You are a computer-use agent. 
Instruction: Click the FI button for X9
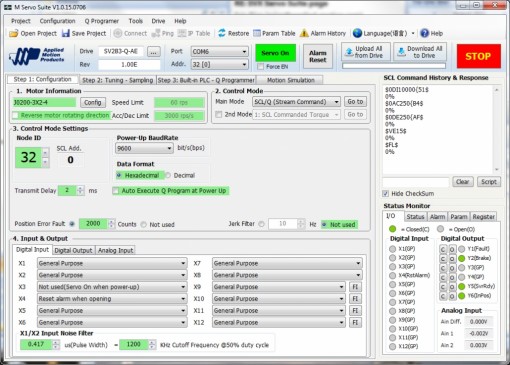355,287
